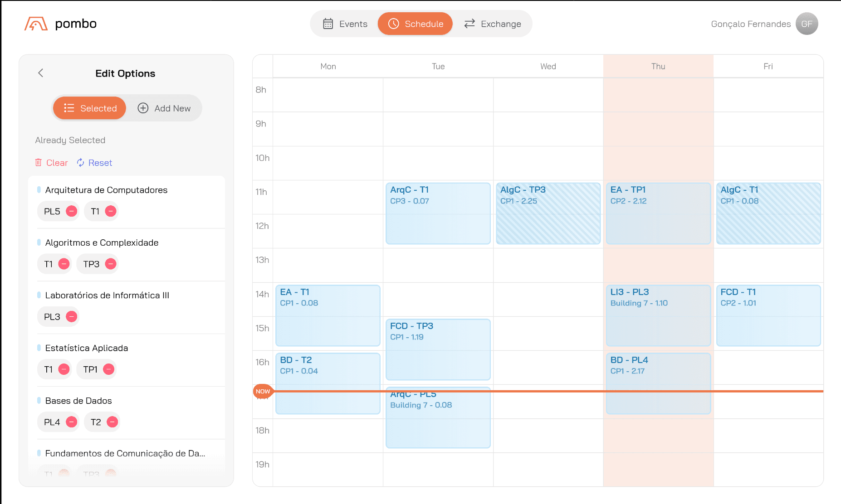Open the GF user avatar
This screenshot has height=504, width=841.
[807, 24]
